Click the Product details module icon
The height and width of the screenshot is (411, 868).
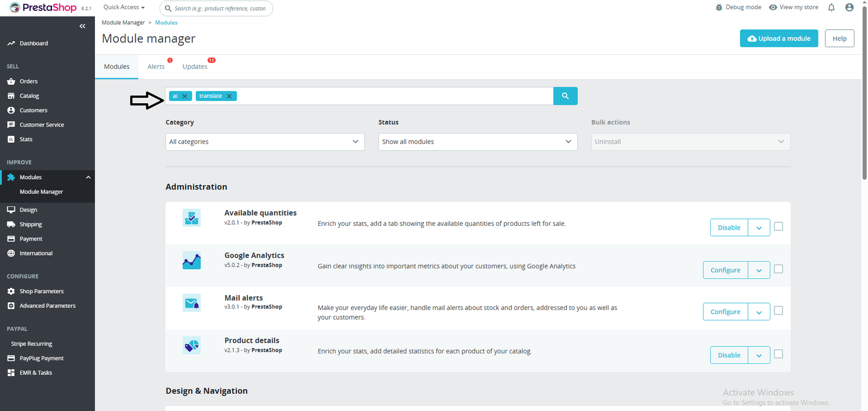[x=192, y=345]
